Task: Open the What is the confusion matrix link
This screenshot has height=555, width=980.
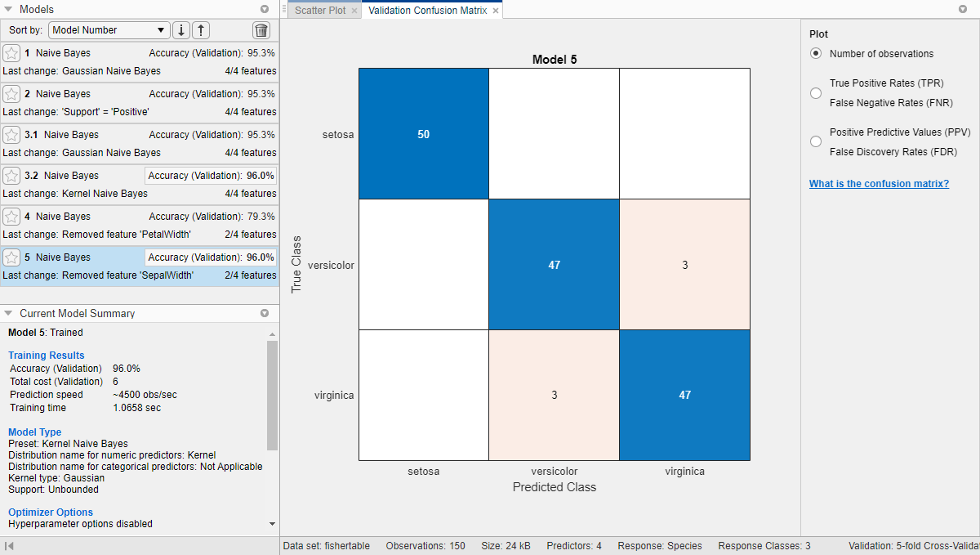Action: [x=879, y=183]
